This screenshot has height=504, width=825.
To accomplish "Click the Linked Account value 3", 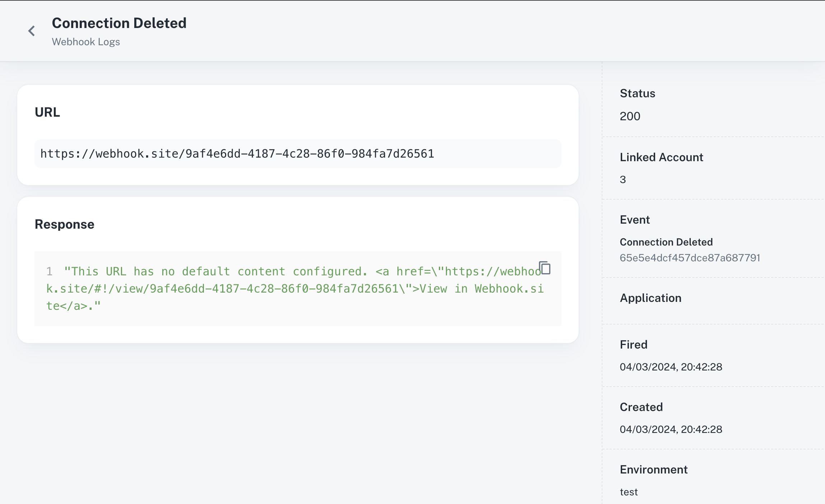I will (623, 179).
